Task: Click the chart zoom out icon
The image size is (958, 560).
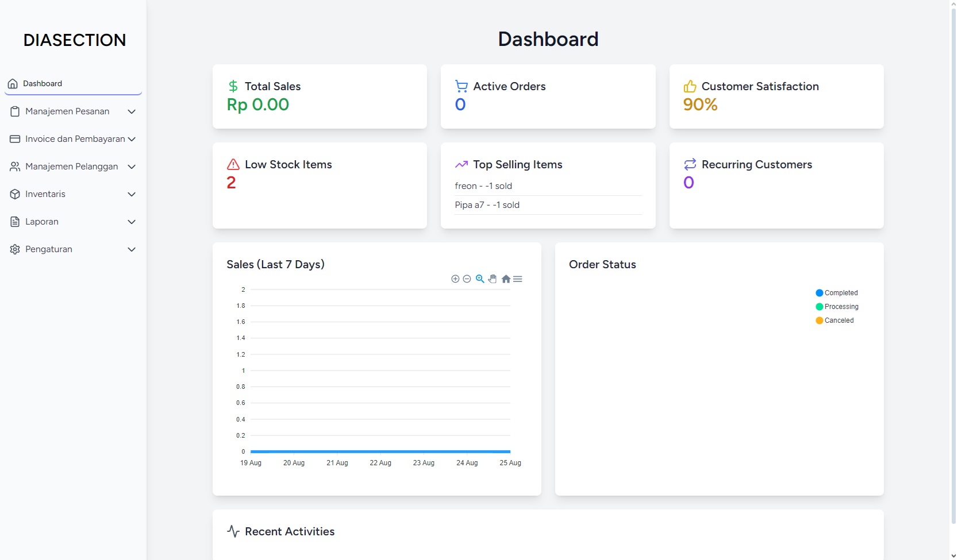Action: click(x=467, y=279)
